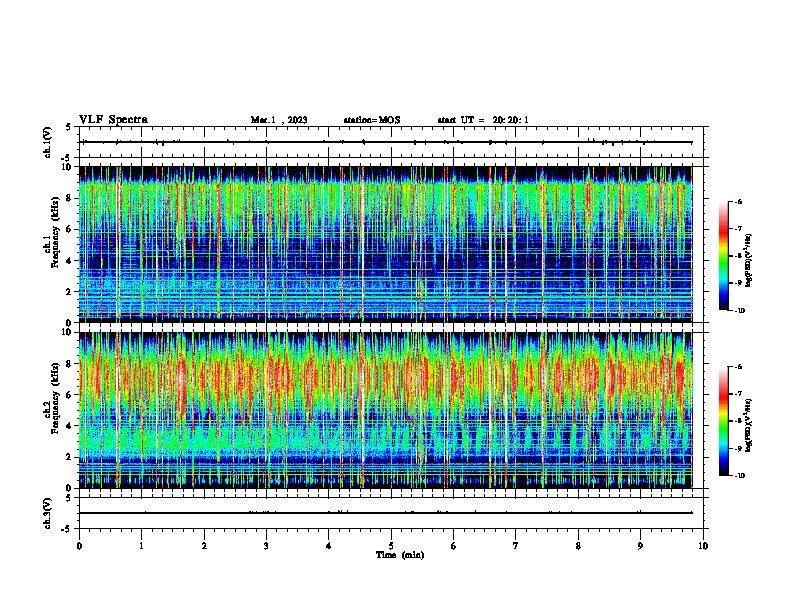Click the "-10" value on ch.2 colorbar

[740, 476]
